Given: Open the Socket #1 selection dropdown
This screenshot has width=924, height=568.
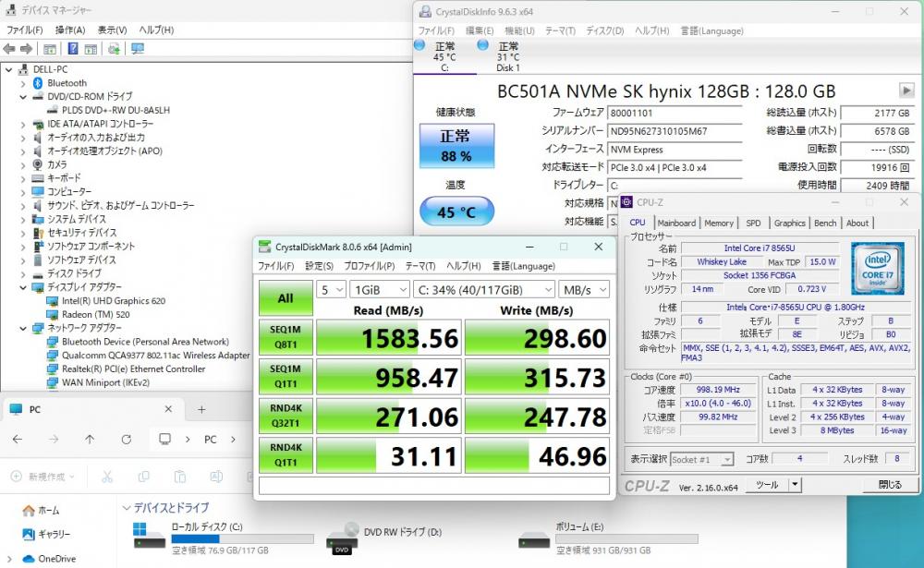Looking at the screenshot, I should [702, 460].
